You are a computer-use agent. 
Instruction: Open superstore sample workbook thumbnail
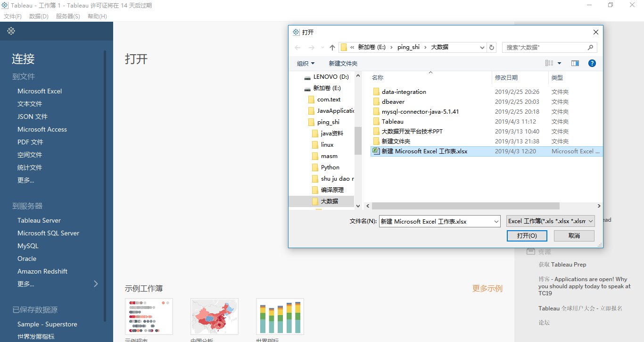149,316
